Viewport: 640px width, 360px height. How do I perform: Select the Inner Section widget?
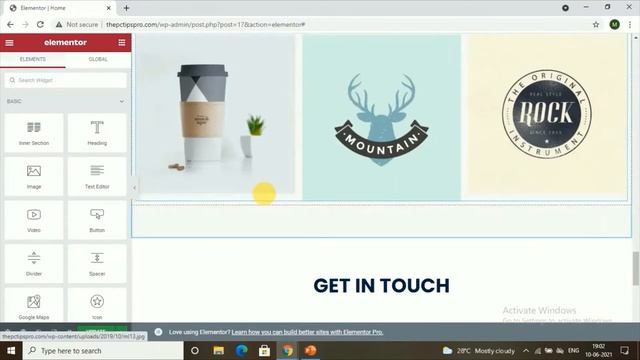coord(34,133)
